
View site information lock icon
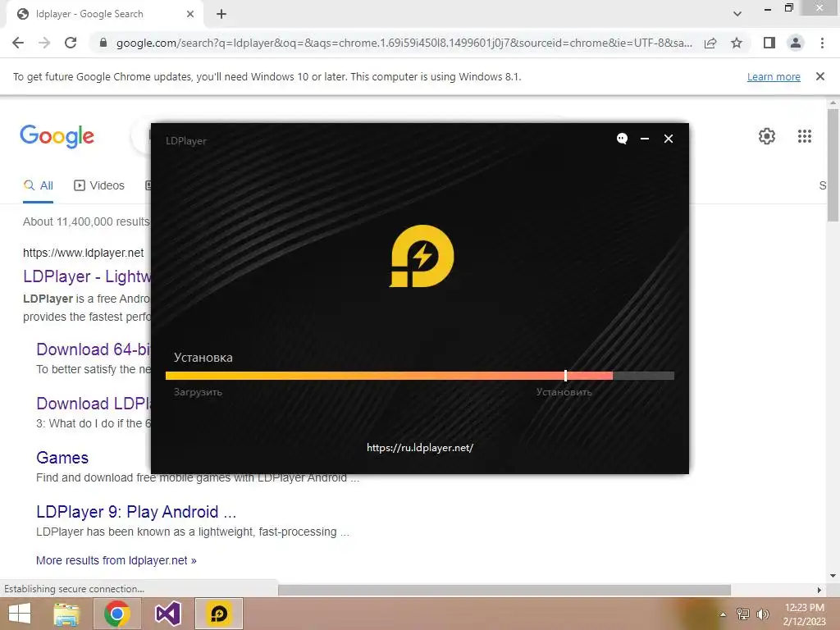tap(103, 43)
